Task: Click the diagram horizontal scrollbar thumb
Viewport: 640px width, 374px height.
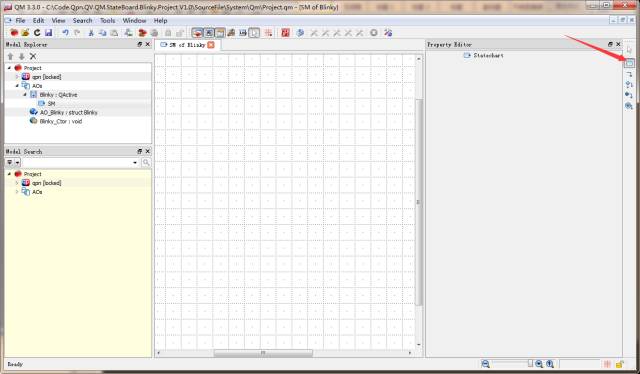Action: pos(263,352)
